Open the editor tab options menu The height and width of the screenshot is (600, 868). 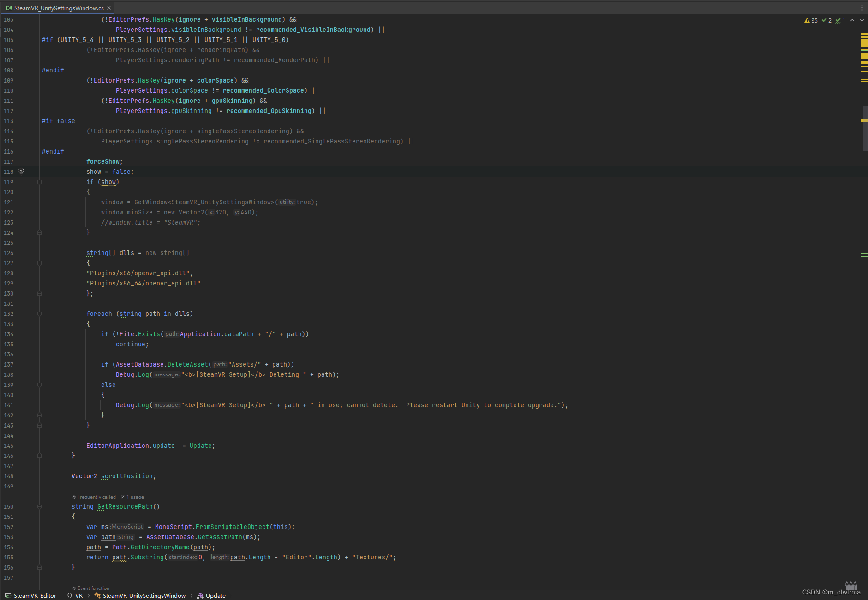[862, 8]
